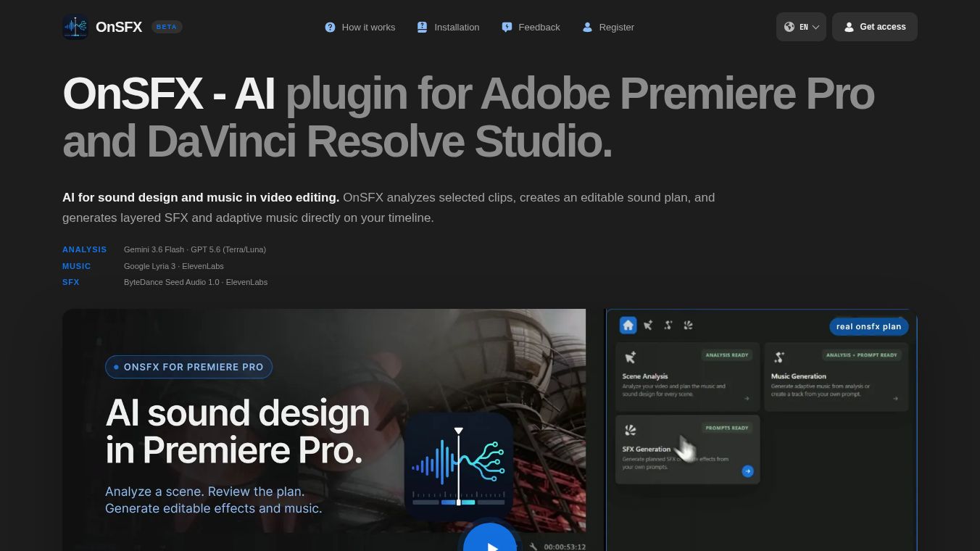This screenshot has width=980, height=551.
Task: Select the Scene Analysis cursor icon in plugin toolbar
Action: pos(648,326)
